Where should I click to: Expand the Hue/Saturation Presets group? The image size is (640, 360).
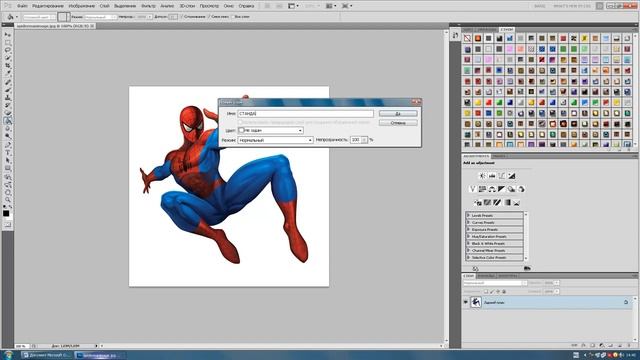click(x=469, y=236)
